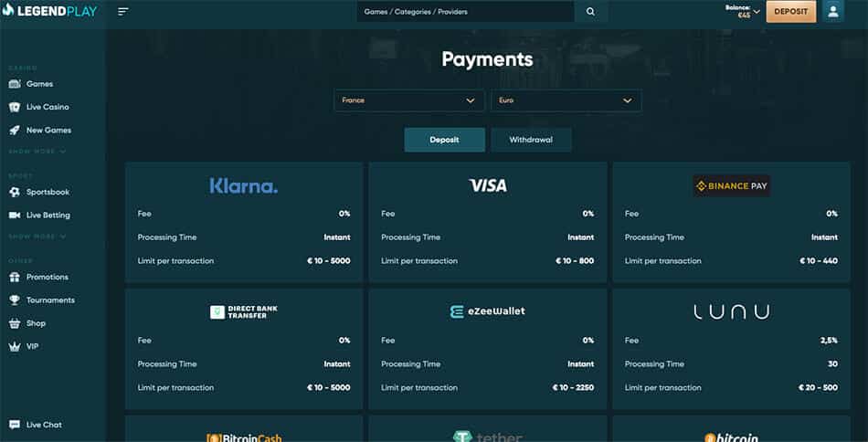
Task: Switch to the Withdrawal tab
Action: click(x=531, y=140)
